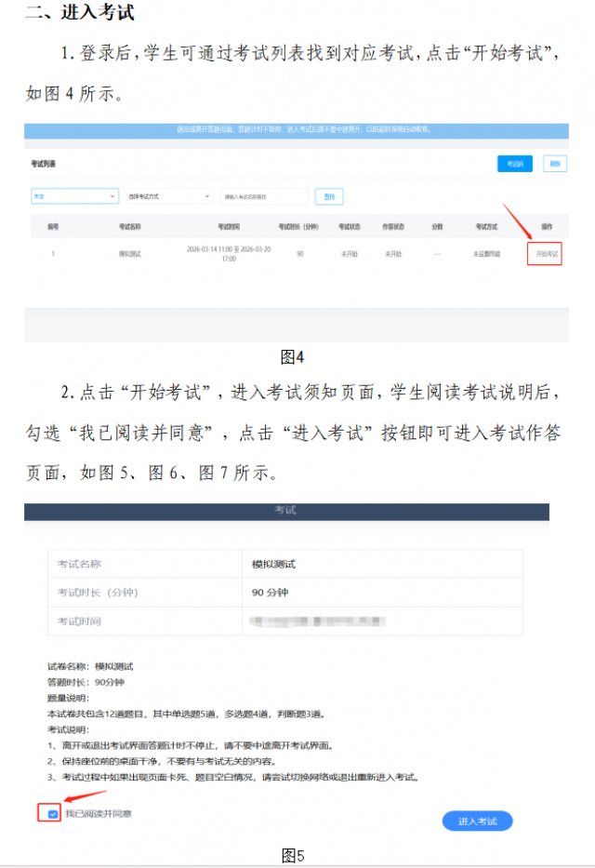The height and width of the screenshot is (868, 595).
Task: Click the 查找 search button
Action: coord(329,196)
